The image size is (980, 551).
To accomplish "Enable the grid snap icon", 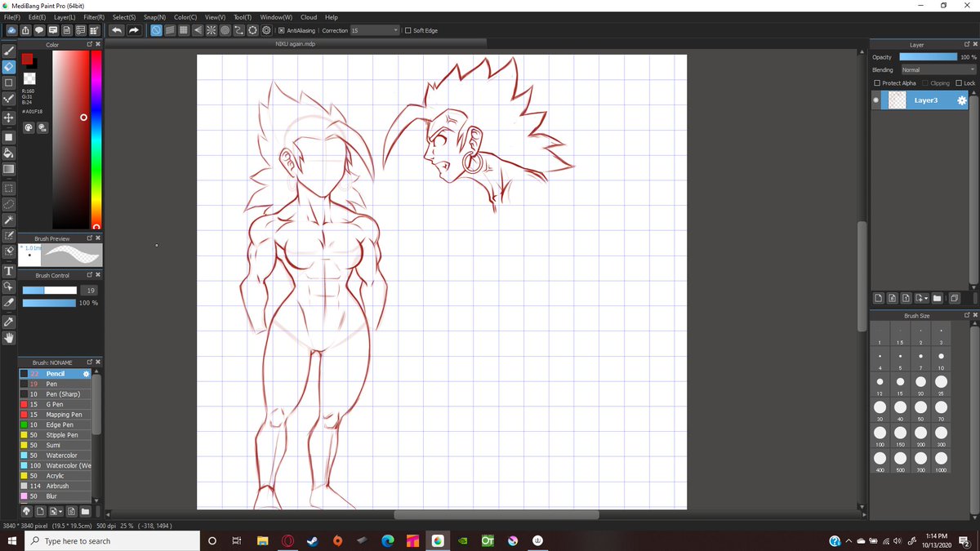I will (184, 30).
